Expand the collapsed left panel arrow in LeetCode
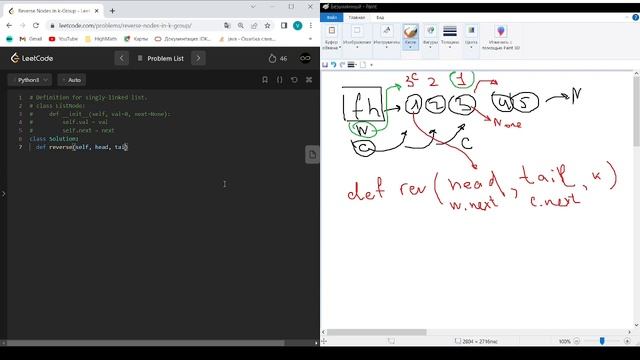The height and width of the screenshot is (360, 640). pyautogui.click(x=3, y=194)
